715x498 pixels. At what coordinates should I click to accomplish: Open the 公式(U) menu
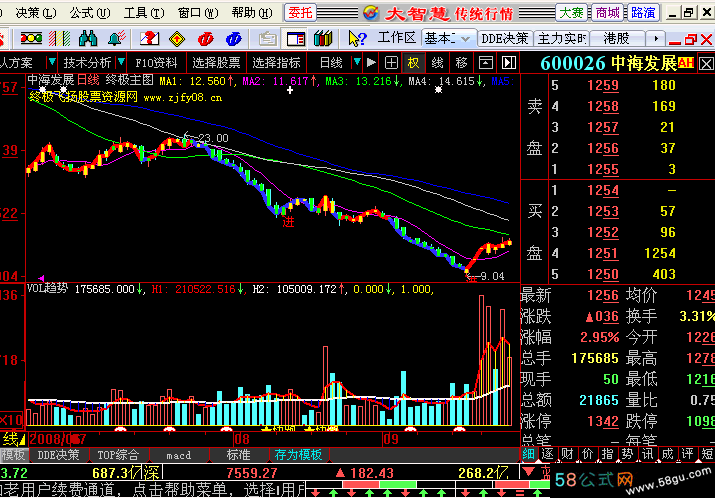pyautogui.click(x=90, y=13)
